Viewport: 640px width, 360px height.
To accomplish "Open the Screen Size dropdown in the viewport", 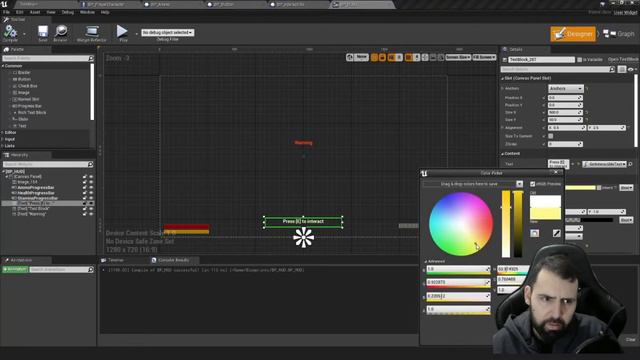I will [x=458, y=57].
